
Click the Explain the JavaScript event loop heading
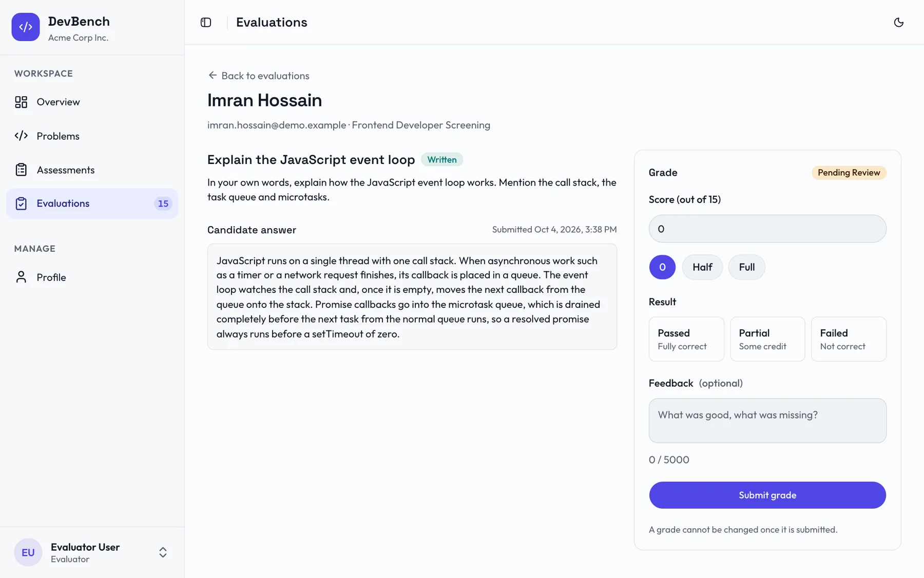pyautogui.click(x=311, y=160)
